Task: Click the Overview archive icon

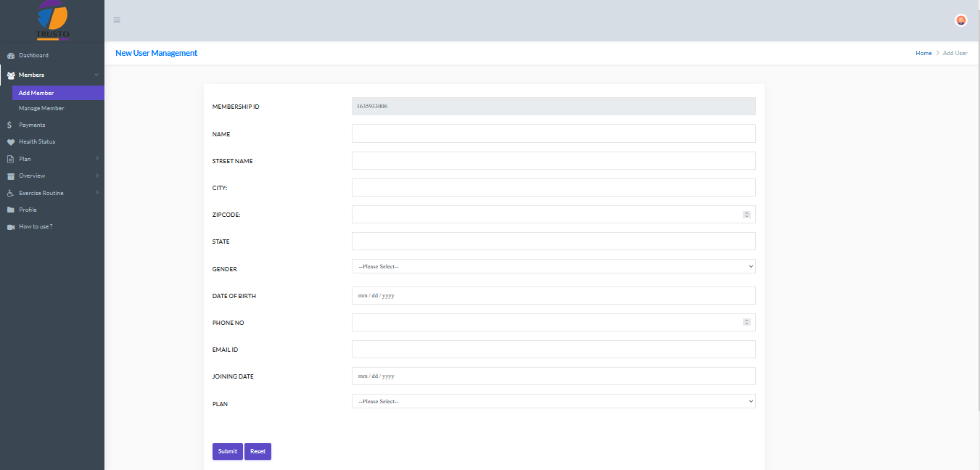Action: pos(11,176)
